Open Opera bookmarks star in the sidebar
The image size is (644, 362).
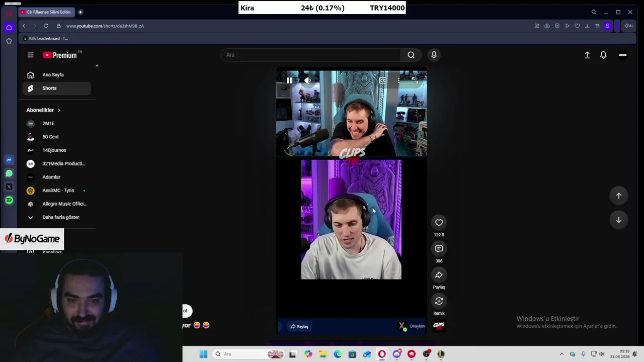click(9, 41)
